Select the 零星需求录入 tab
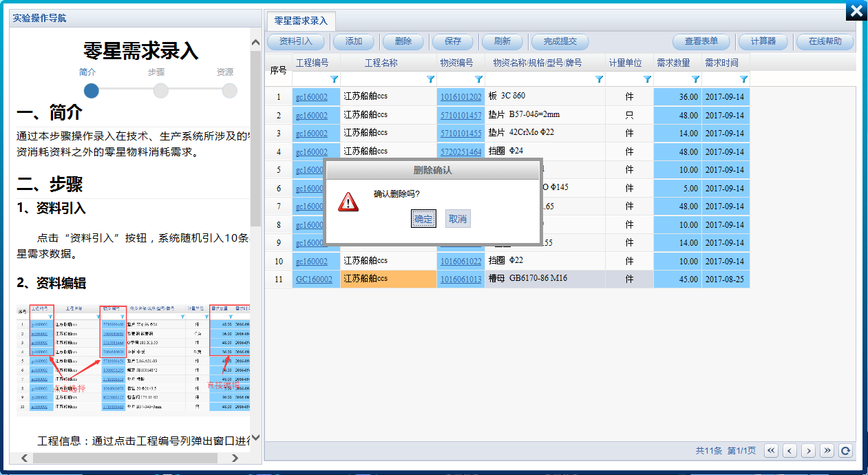Viewport: 868px width, 475px height. click(301, 21)
